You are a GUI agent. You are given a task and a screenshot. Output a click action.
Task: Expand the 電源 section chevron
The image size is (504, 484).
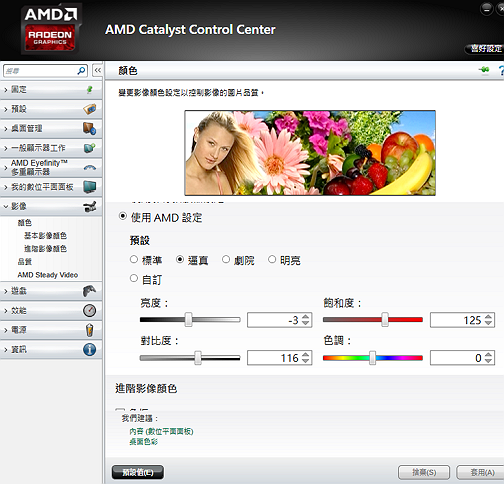(x=6, y=330)
